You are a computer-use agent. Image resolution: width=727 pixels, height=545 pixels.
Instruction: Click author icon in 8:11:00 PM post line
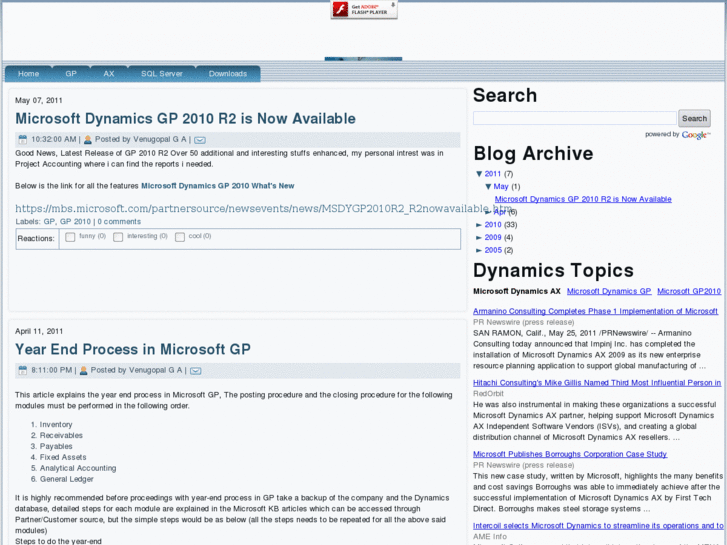[x=83, y=370]
